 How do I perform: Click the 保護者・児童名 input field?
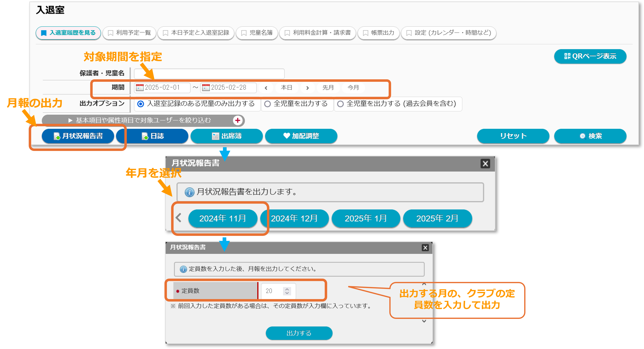tap(209, 74)
